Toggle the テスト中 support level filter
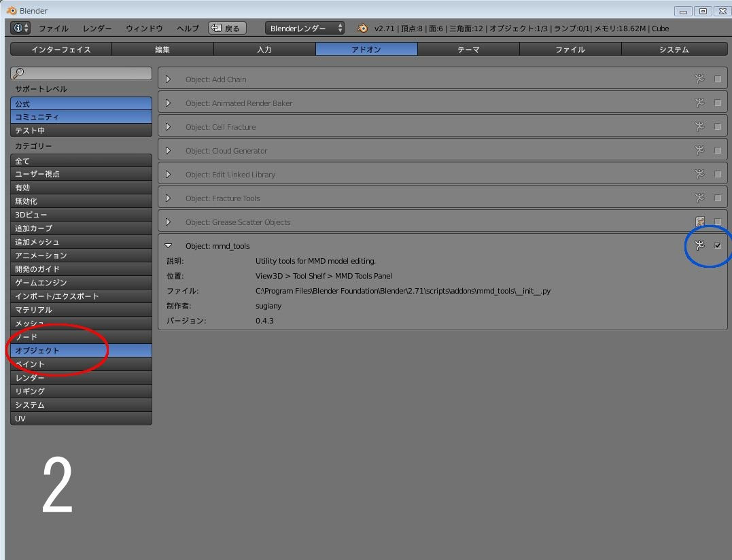 [x=82, y=130]
